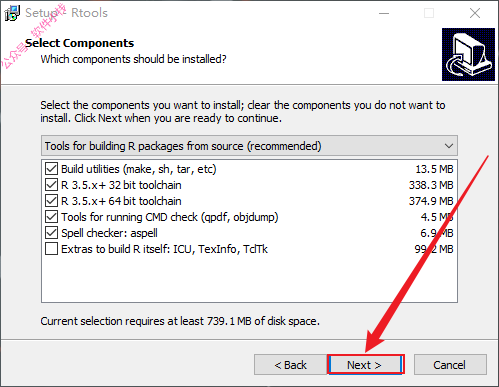The height and width of the screenshot is (387, 499).
Task: Click the Rtools setup icon in title bar
Action: (12, 13)
